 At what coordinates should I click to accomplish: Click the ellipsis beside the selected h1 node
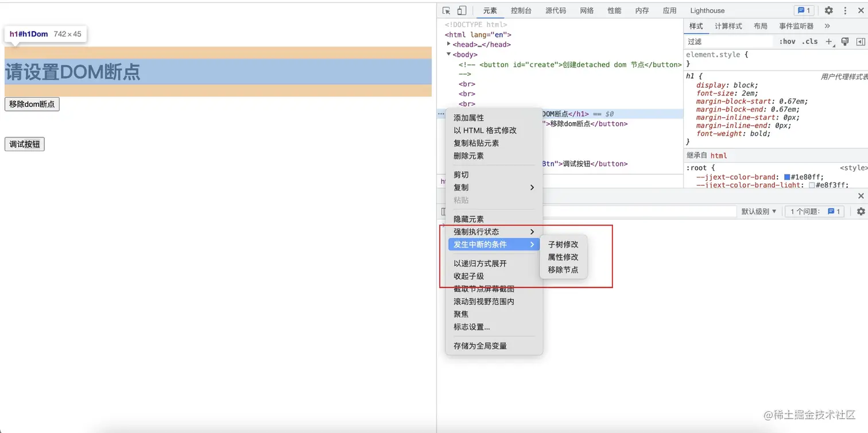click(x=441, y=114)
